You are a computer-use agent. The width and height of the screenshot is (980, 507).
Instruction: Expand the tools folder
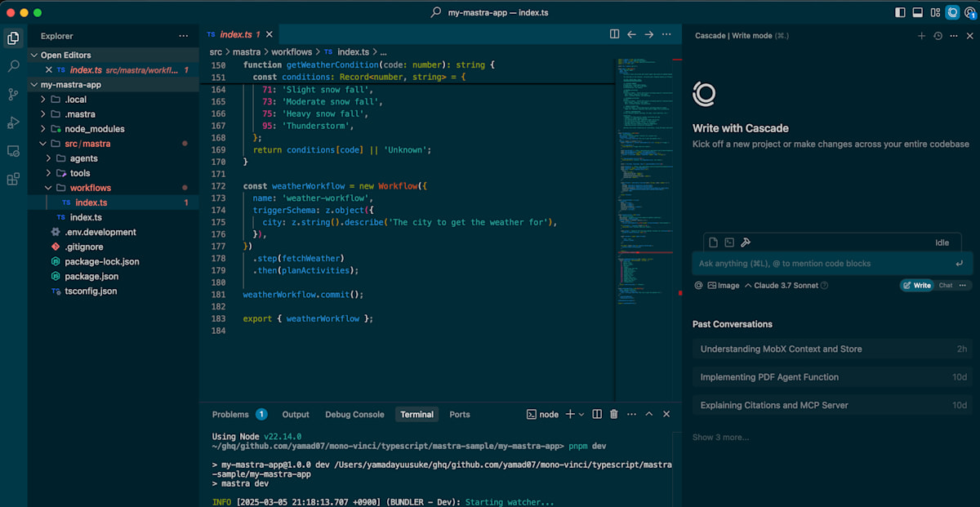click(114, 173)
